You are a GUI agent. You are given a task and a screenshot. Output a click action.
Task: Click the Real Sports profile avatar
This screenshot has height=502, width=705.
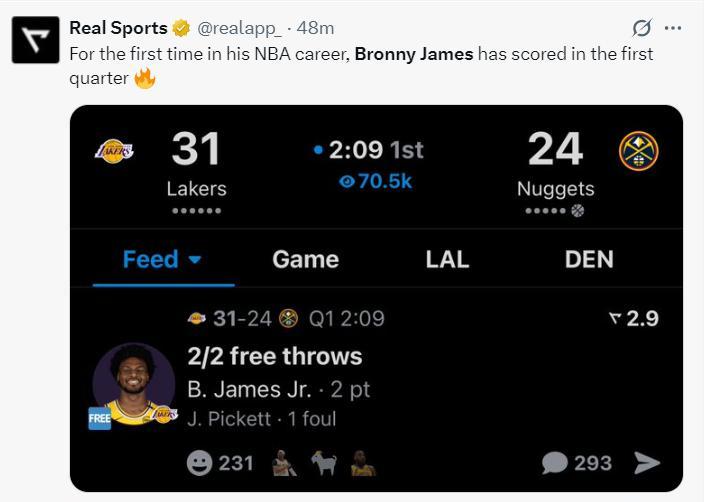[x=36, y=40]
